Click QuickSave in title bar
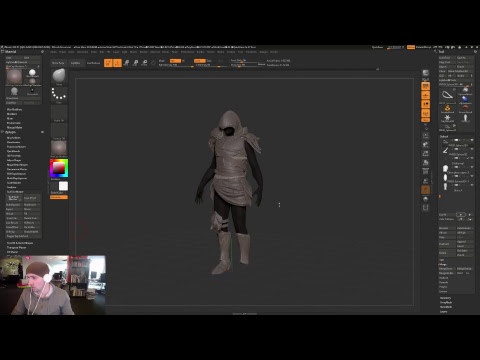The height and width of the screenshot is (360, 480). click(x=378, y=47)
